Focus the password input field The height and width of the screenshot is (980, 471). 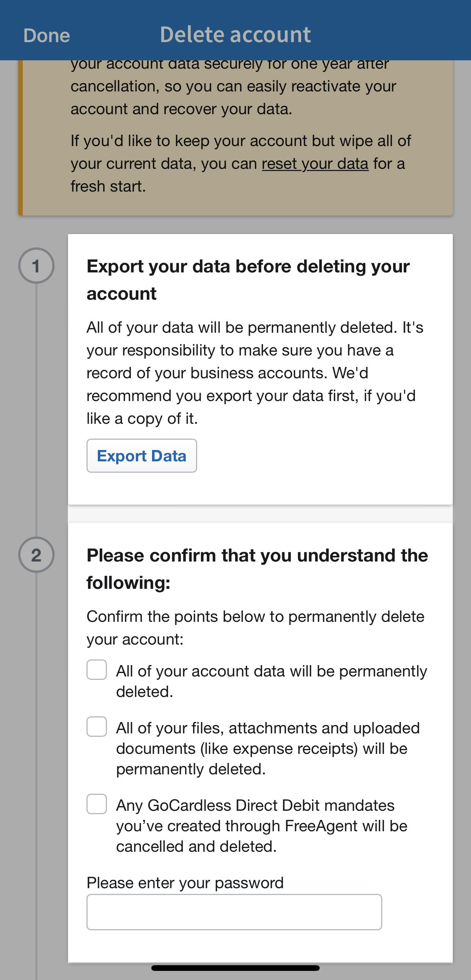click(234, 912)
